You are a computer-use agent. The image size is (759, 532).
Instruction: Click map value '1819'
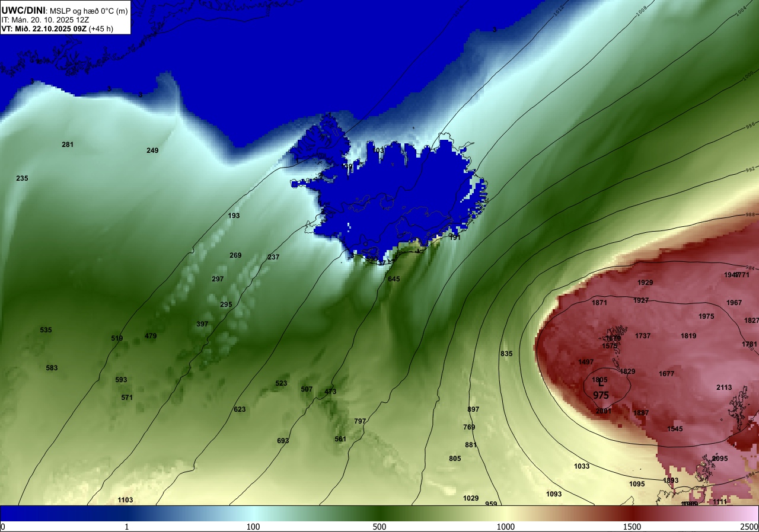click(x=688, y=336)
